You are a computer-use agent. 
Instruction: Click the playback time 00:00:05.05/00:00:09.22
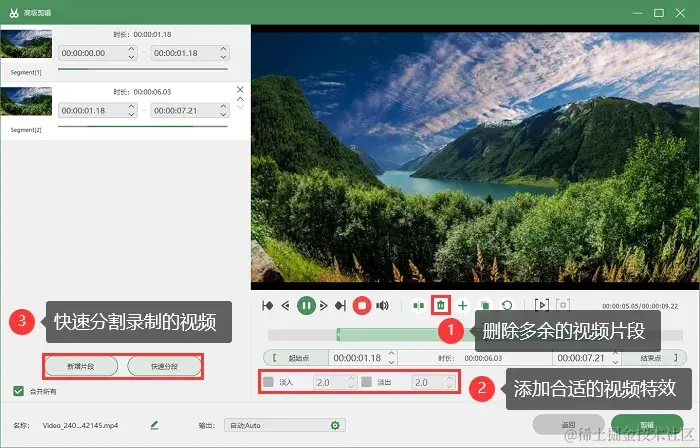click(640, 306)
